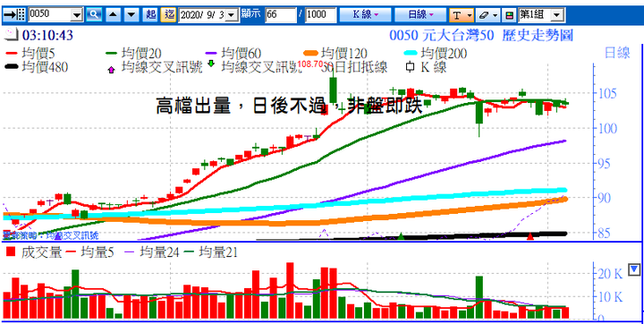Image resolution: width=644 pixels, height=324 pixels.
Task: Click the 日扣抵線 legend label
Action: point(360,67)
